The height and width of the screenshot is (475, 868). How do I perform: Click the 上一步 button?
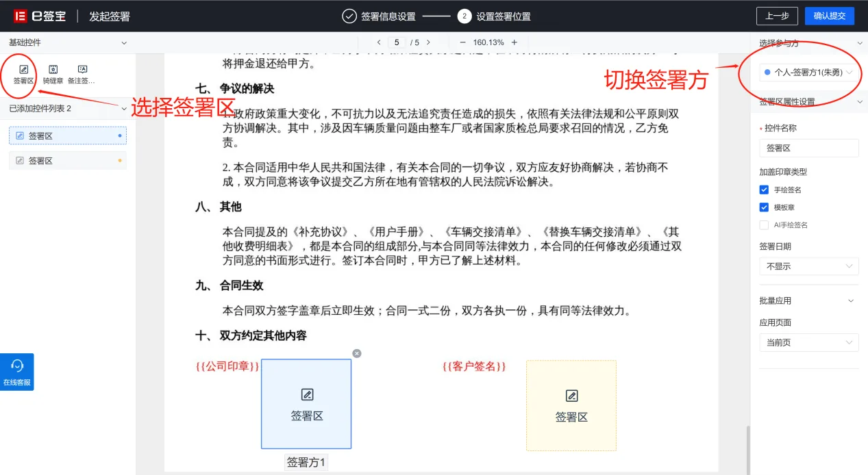777,16
